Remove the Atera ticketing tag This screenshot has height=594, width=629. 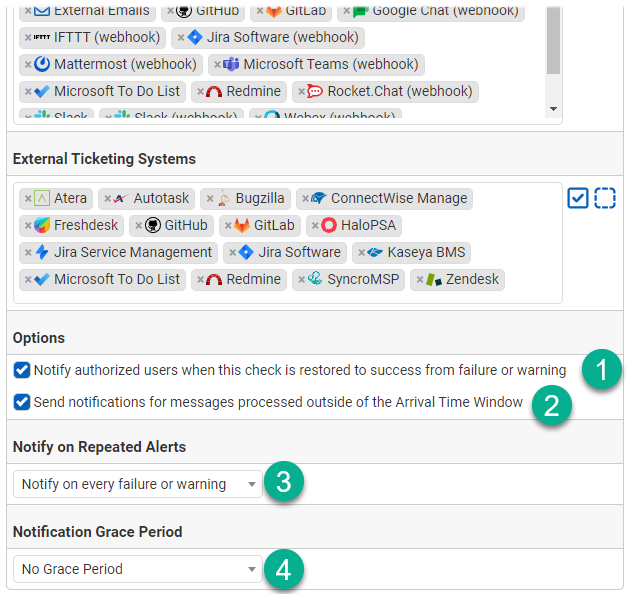(28, 199)
